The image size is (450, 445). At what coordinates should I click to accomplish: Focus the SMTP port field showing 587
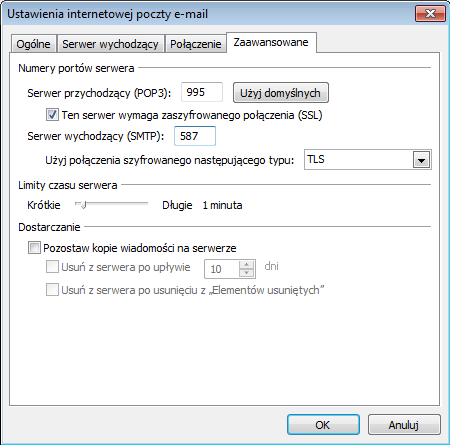tap(195, 136)
